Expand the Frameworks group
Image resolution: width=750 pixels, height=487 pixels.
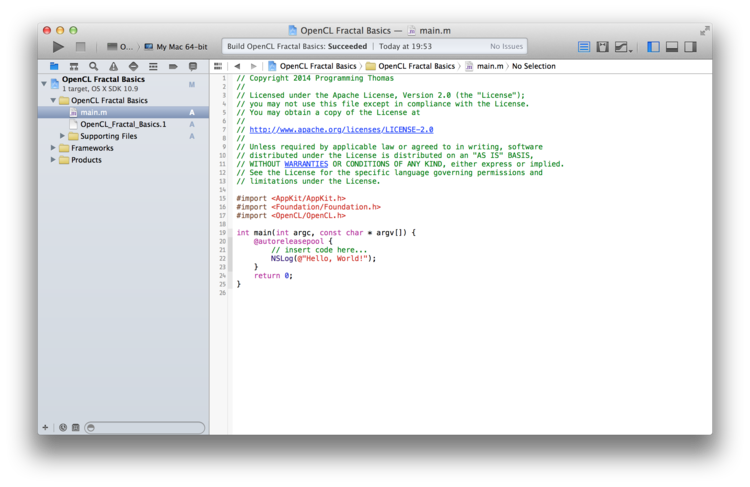(53, 148)
